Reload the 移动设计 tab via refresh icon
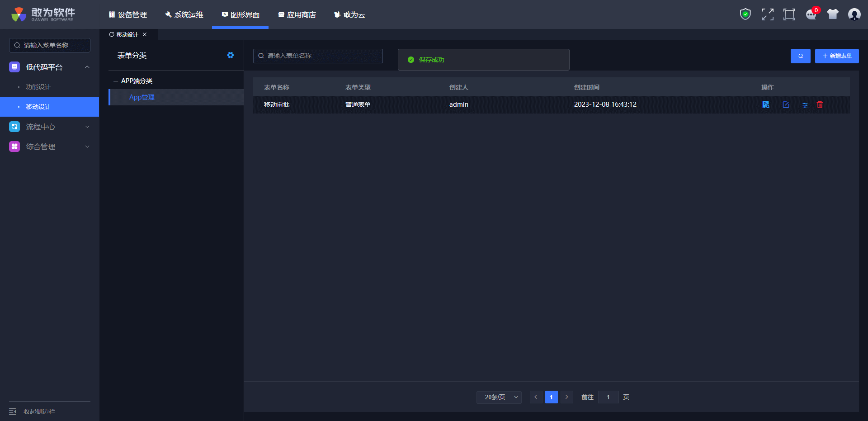Screen dimensions: 868x421 click(x=112, y=34)
